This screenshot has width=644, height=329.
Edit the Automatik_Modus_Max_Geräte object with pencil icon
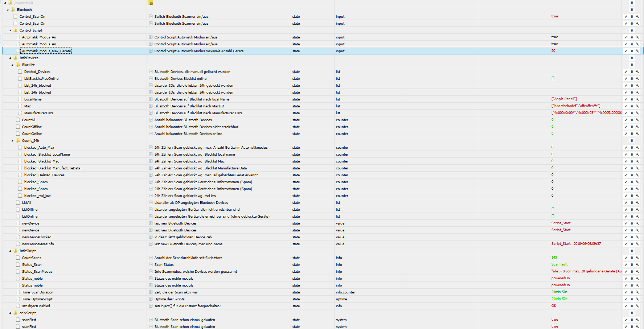tap(626, 51)
